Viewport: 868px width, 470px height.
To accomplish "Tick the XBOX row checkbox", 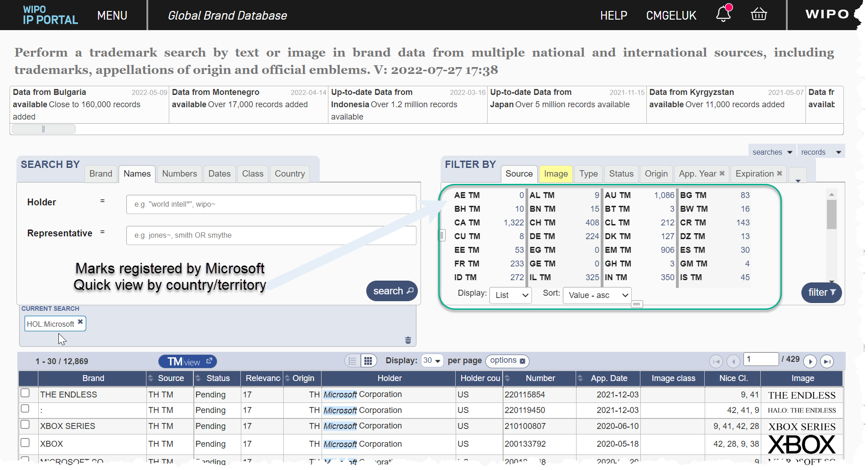I will [x=25, y=442].
